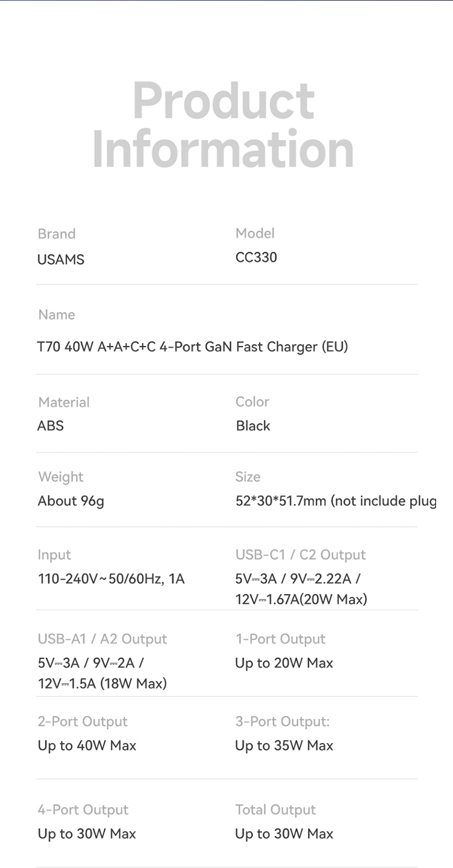453x868 pixels.
Task: Click the T70 40W GaN Fast Charger name
Action: [x=193, y=346]
